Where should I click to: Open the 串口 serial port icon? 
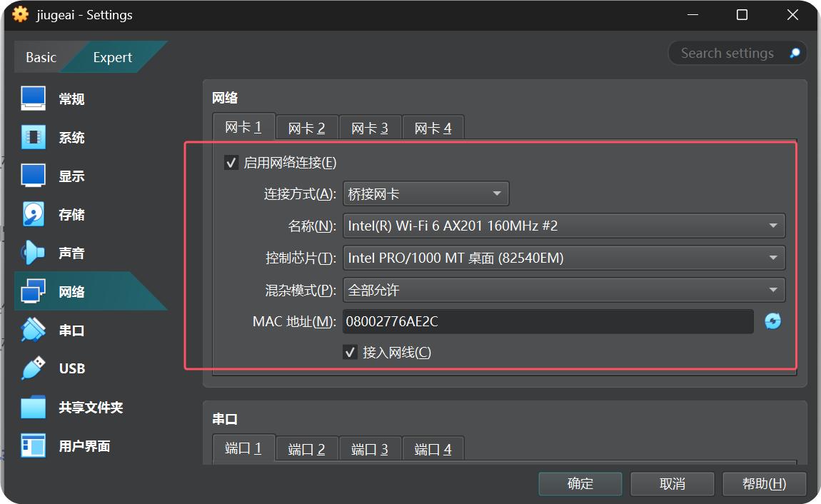click(33, 330)
